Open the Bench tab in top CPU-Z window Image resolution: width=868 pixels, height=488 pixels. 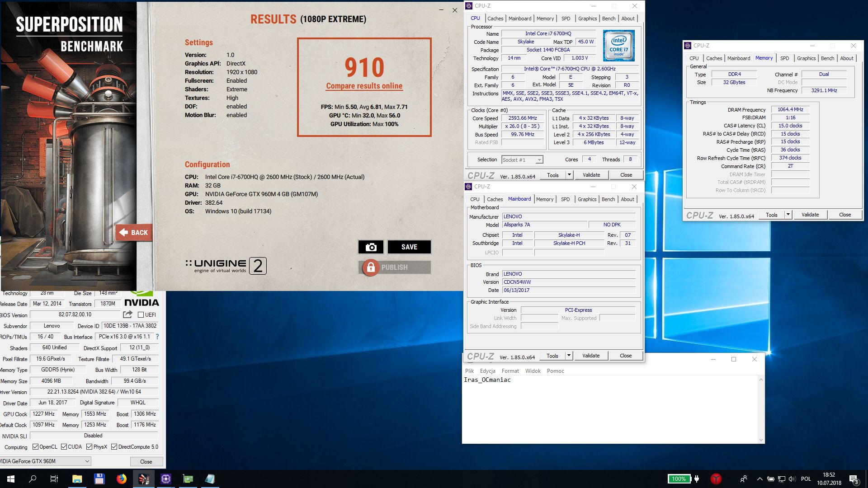(609, 19)
